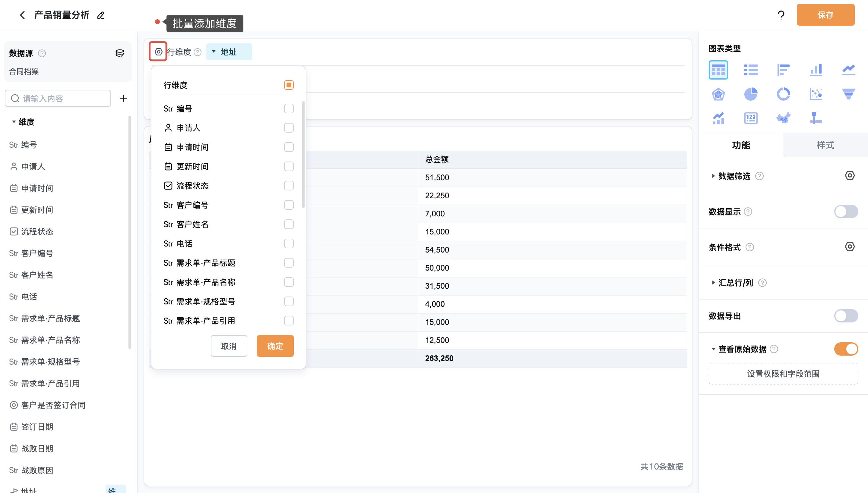This screenshot has width=868, height=493.
Task: Open the 地址 dimension dropdown
Action: [x=229, y=52]
